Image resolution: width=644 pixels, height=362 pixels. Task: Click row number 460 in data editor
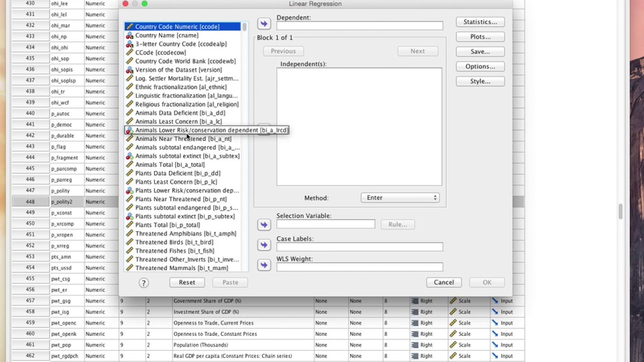30,334
